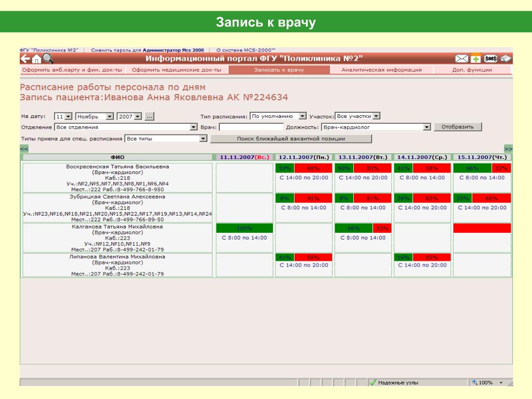Image resolution: width=532 pixels, height=399 pixels.
Task: Show next days with >> arrows
Action: (x=508, y=149)
